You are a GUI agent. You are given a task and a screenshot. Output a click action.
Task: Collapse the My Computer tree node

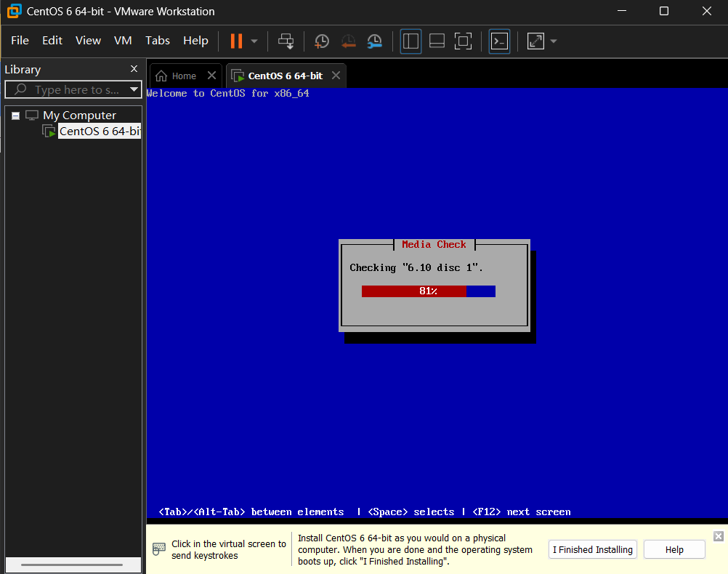click(x=15, y=116)
